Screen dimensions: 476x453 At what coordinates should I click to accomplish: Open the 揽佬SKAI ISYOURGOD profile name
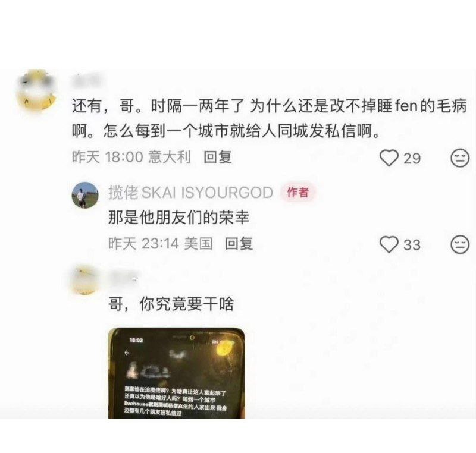pyautogui.click(x=190, y=193)
